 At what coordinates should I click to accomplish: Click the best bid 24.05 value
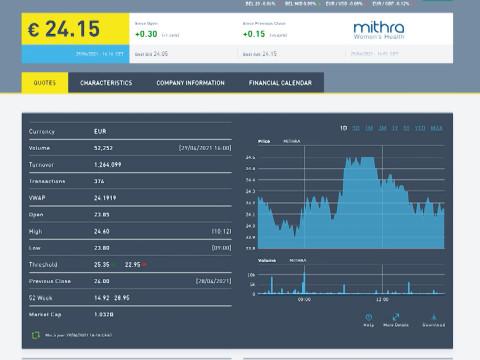coord(161,54)
